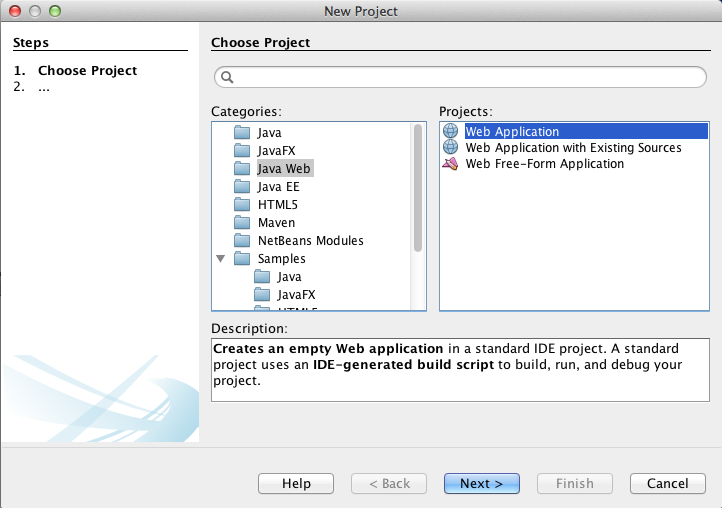Click the Categories list scrollbar thumb
The height and width of the screenshot is (508, 722).
418,188
